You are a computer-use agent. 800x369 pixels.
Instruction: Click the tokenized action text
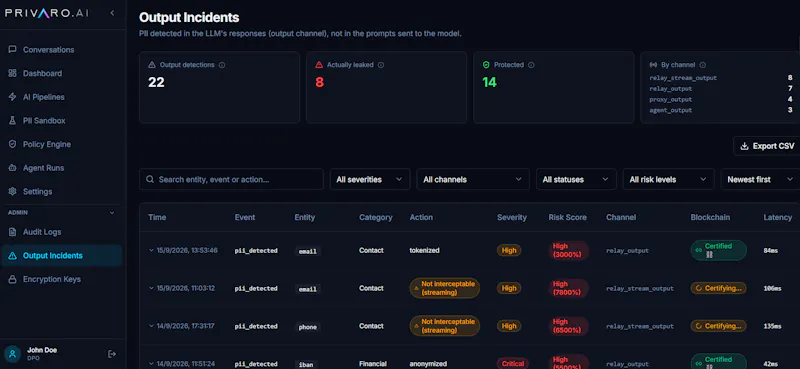coord(424,251)
